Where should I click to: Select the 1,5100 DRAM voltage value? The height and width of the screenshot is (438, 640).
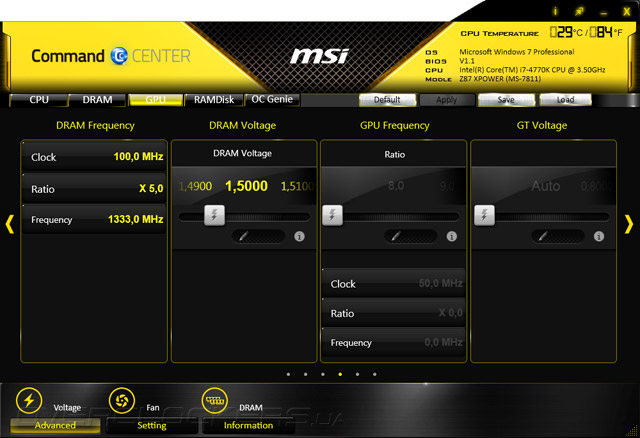[x=297, y=187]
